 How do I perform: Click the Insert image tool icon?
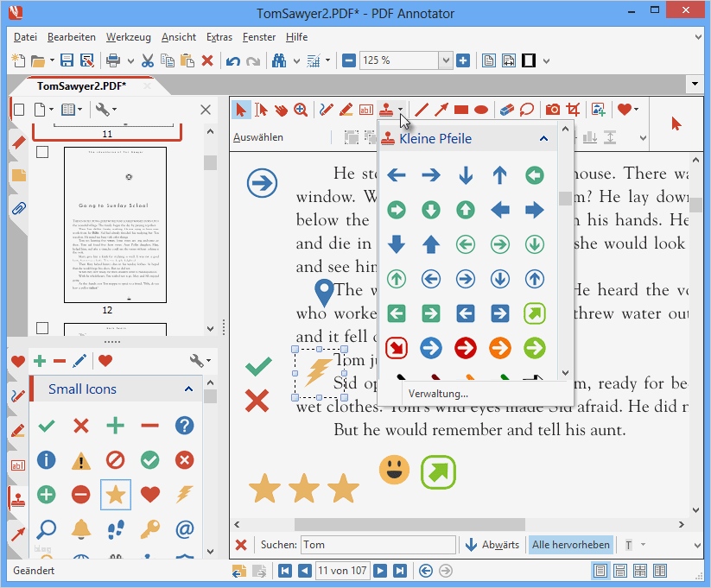click(x=599, y=110)
